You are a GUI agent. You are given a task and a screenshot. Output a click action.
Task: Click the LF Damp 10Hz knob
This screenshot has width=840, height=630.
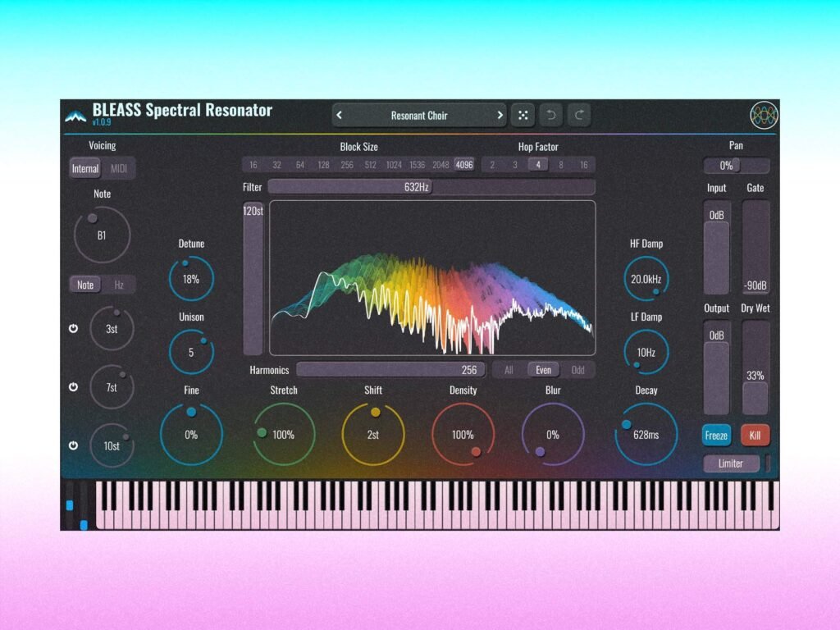[x=646, y=352]
